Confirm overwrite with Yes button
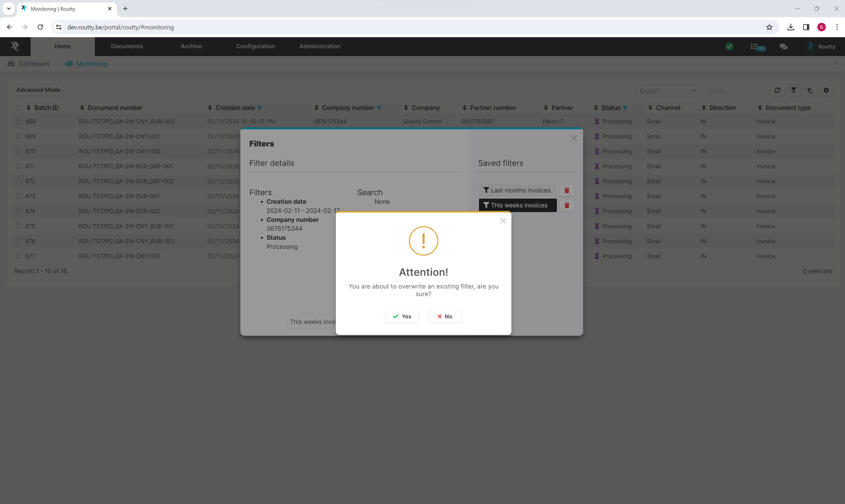Viewport: 845px width, 504px height. coord(402,316)
